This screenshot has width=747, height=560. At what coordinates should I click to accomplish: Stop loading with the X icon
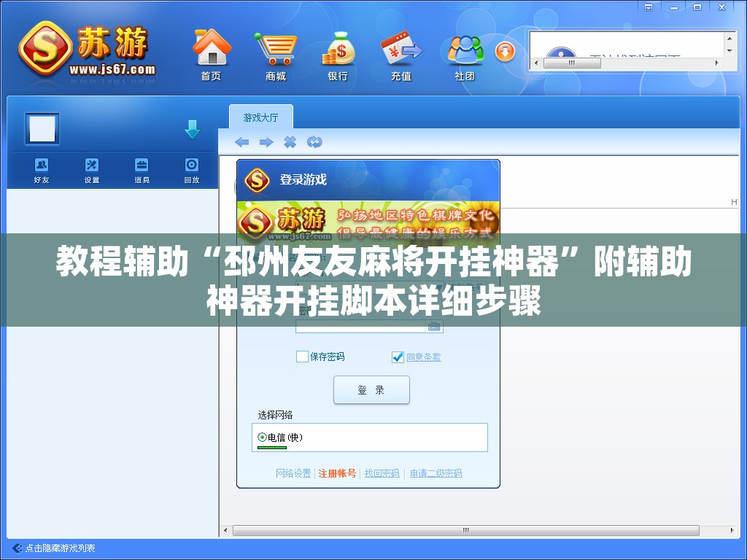click(x=290, y=142)
